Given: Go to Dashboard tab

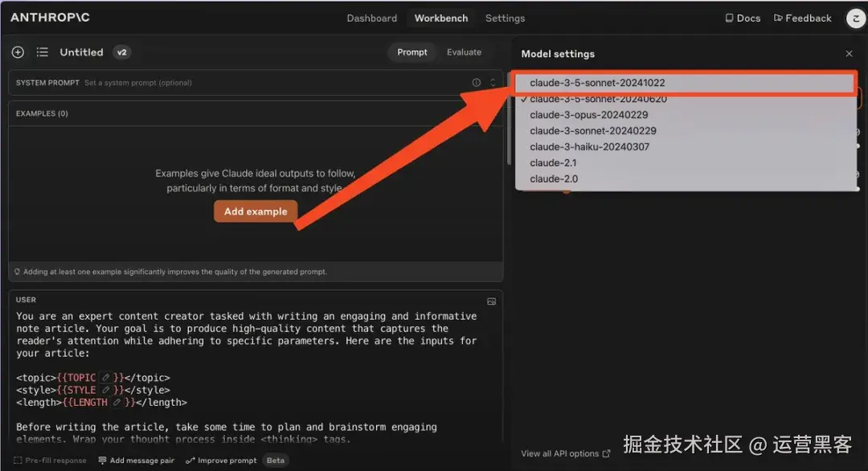Looking at the screenshot, I should click(x=371, y=18).
